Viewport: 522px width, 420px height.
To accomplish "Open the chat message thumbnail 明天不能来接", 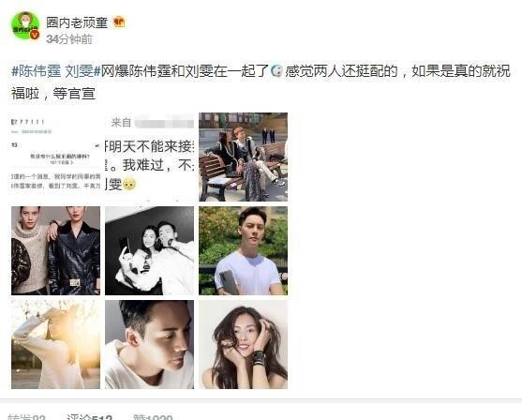I will click(x=149, y=157).
